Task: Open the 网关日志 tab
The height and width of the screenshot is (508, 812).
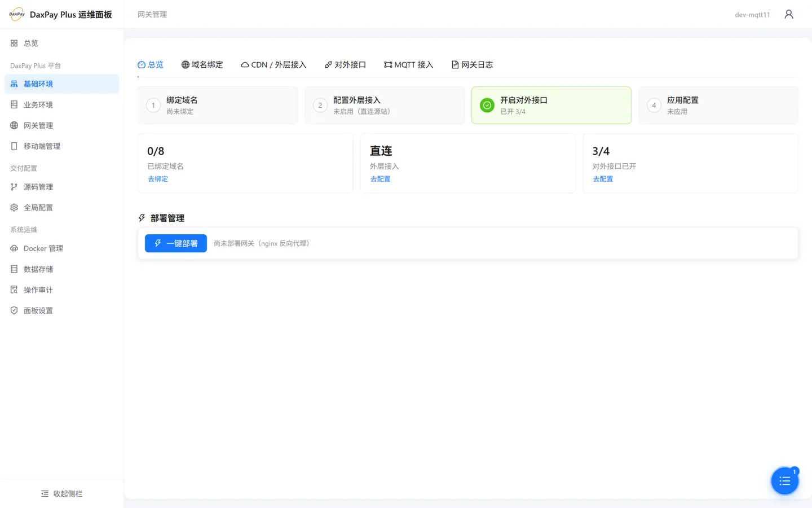Action: pyautogui.click(x=472, y=65)
